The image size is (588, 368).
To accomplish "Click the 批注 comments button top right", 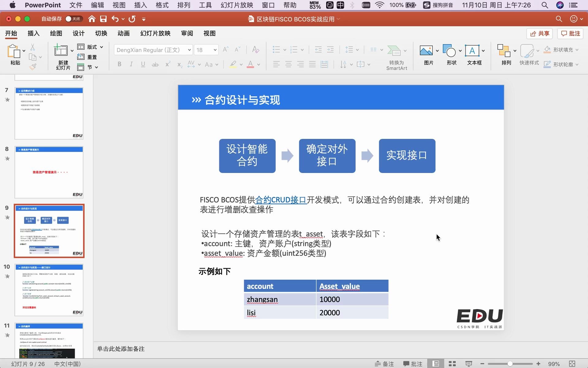I will click(570, 33).
